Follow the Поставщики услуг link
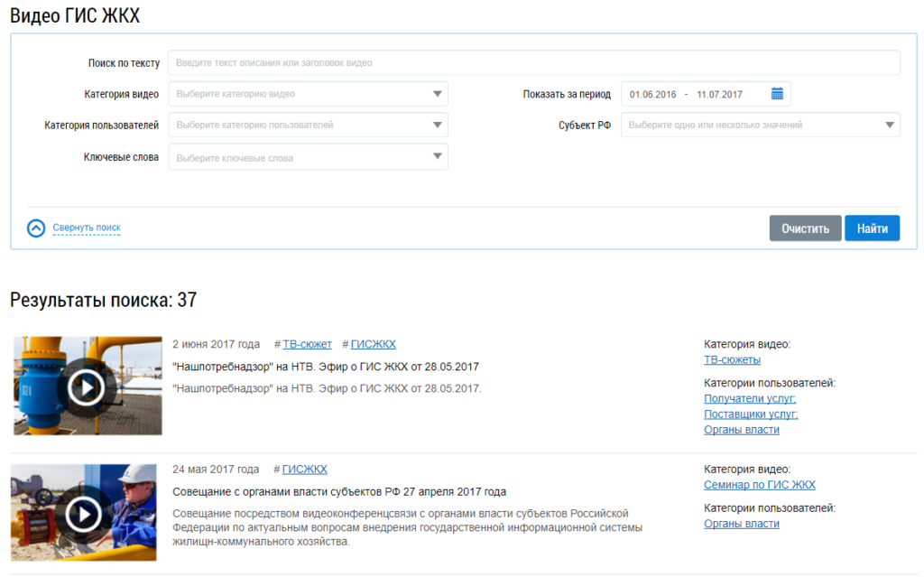Image resolution: width=924 pixels, height=577 pixels. (751, 414)
